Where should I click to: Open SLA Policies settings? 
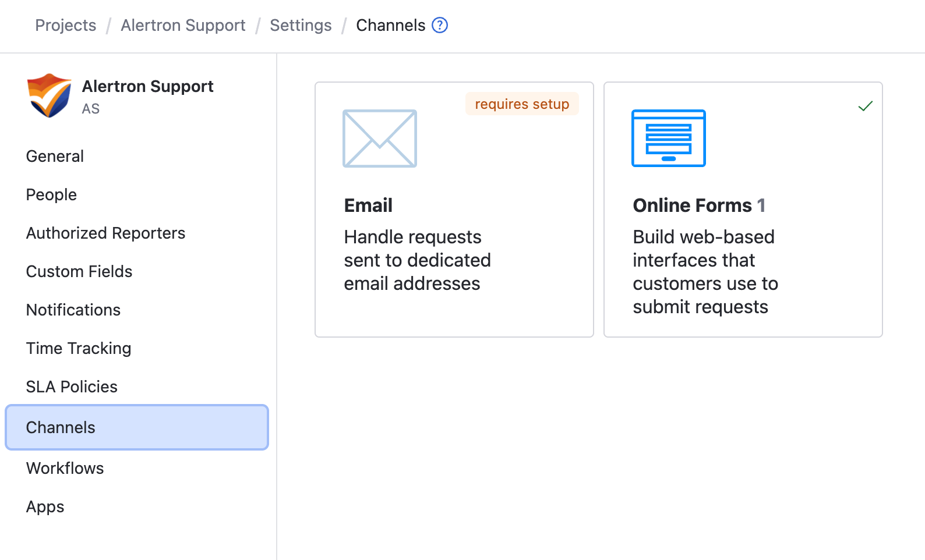72,387
